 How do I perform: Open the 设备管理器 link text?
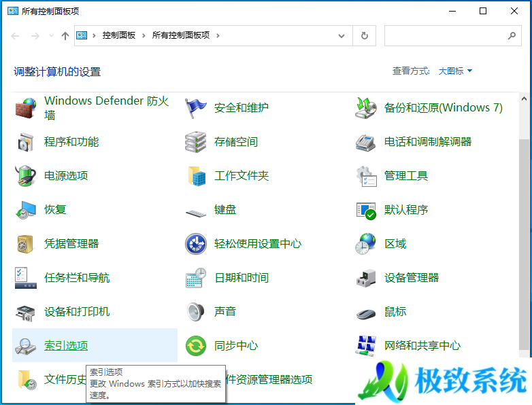(412, 277)
